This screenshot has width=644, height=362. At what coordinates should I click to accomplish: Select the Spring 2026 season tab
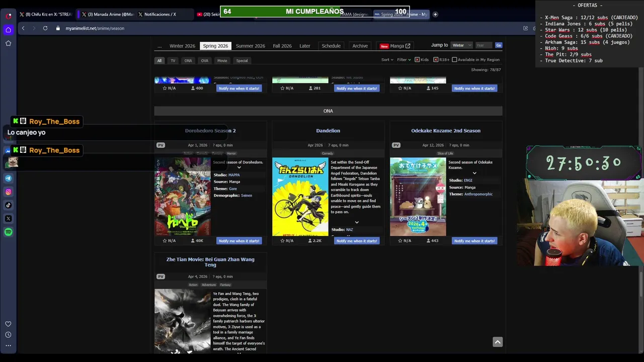(x=215, y=46)
